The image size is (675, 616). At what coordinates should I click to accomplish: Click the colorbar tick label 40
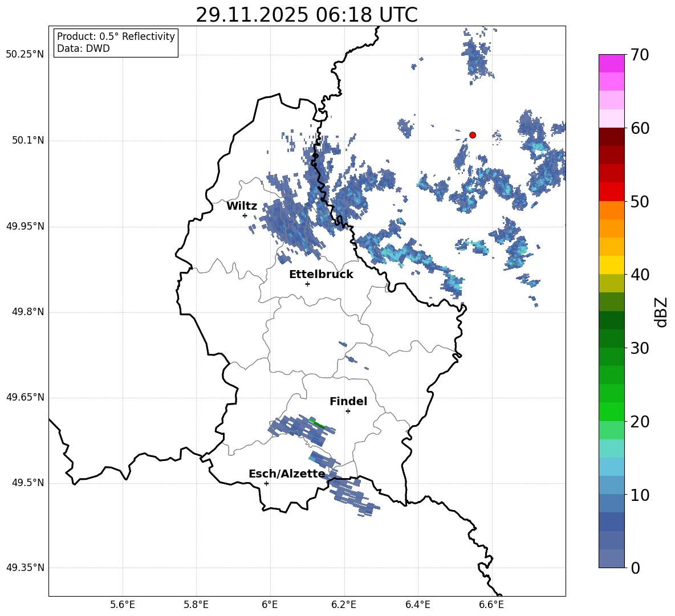pos(640,275)
